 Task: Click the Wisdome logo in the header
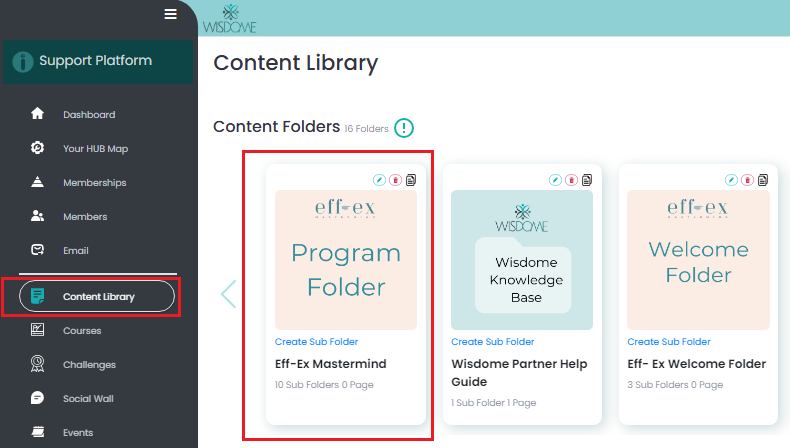tap(230, 19)
